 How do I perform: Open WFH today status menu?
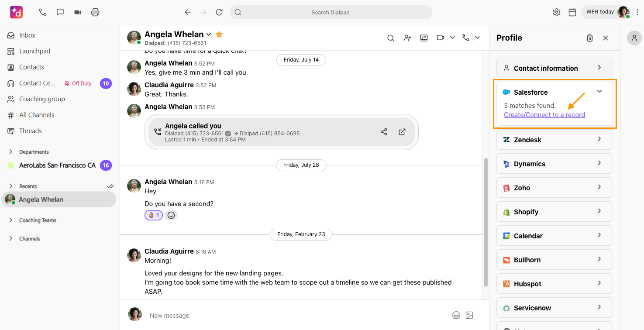606,12
